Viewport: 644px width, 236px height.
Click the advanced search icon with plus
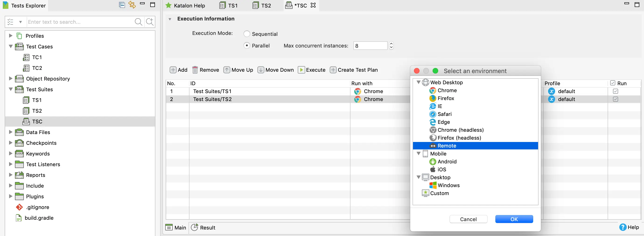(150, 22)
